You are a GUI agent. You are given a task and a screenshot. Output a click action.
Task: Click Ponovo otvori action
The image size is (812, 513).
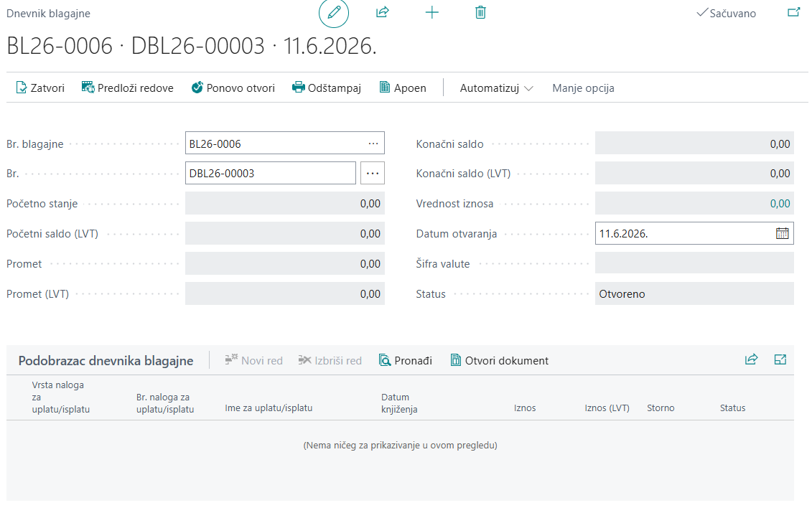click(x=233, y=88)
